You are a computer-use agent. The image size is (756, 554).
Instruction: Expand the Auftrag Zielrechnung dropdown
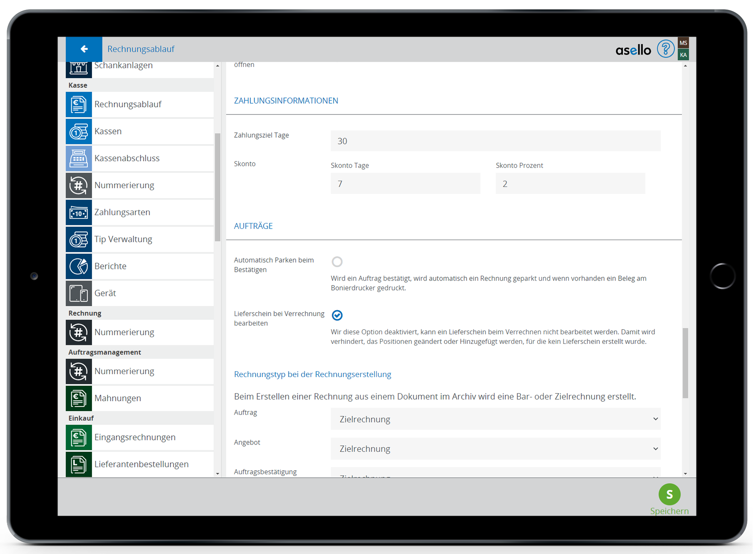[495, 419]
